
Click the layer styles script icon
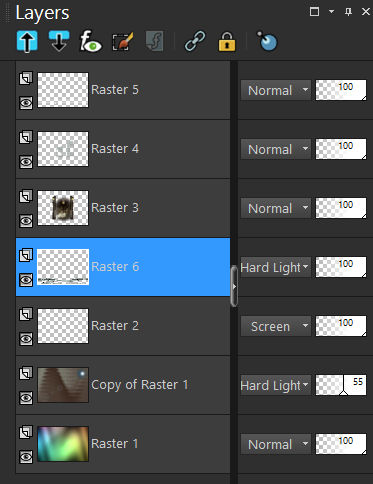point(155,41)
